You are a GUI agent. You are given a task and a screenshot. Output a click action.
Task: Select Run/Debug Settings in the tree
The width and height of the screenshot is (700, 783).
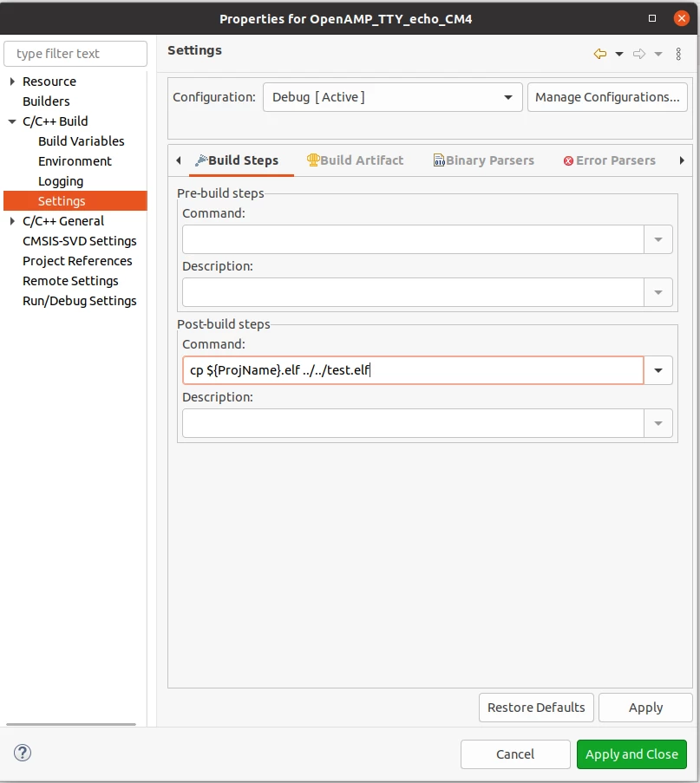(x=80, y=301)
